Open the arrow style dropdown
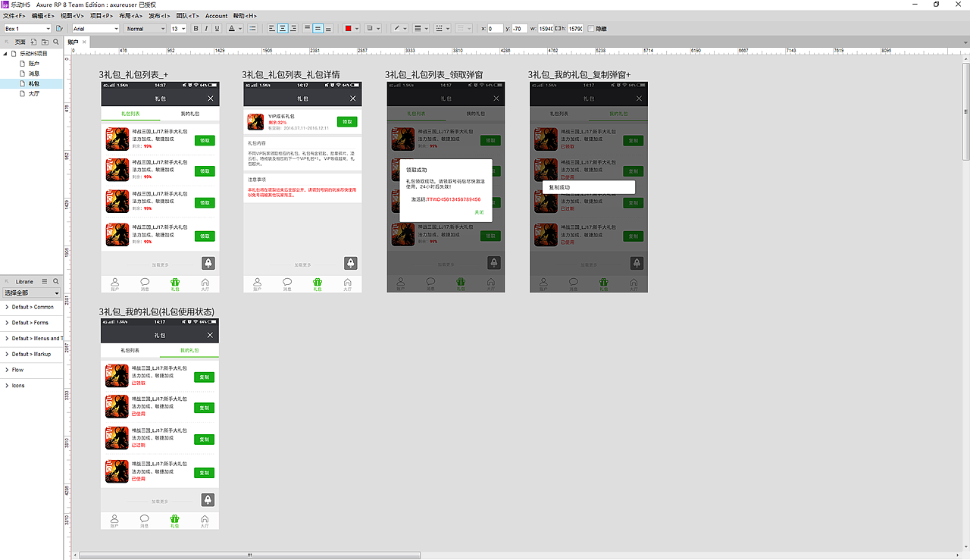Viewport: 970px width, 560px height. 464,28
